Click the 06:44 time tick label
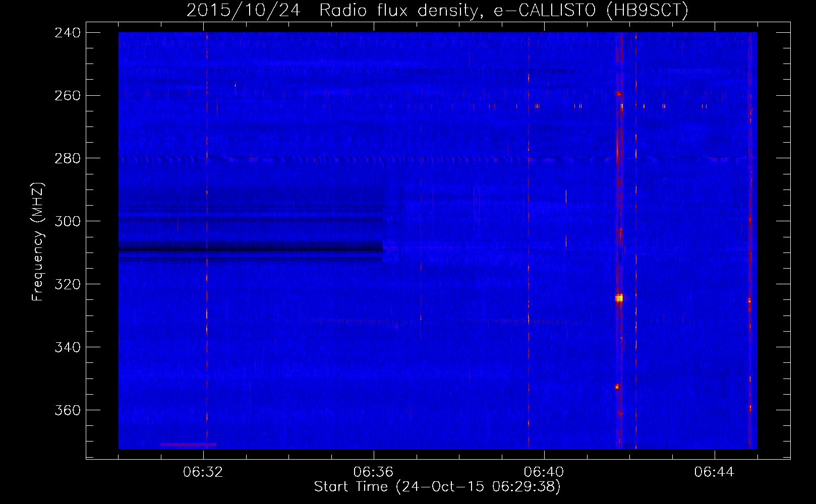 click(x=714, y=472)
